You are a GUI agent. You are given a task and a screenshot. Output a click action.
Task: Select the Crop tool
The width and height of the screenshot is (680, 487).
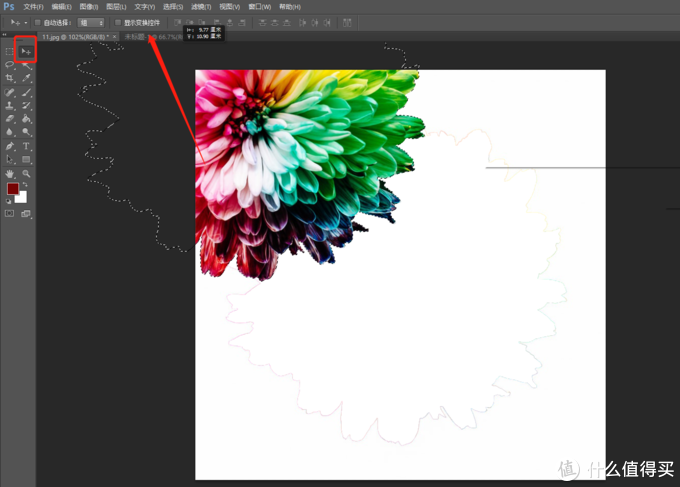pos(9,78)
